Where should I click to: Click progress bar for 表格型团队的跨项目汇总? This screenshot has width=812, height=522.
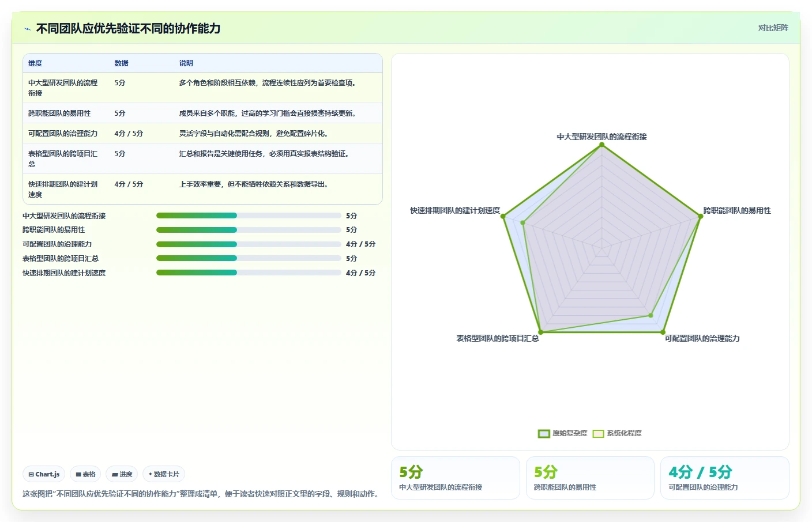pyautogui.click(x=249, y=259)
